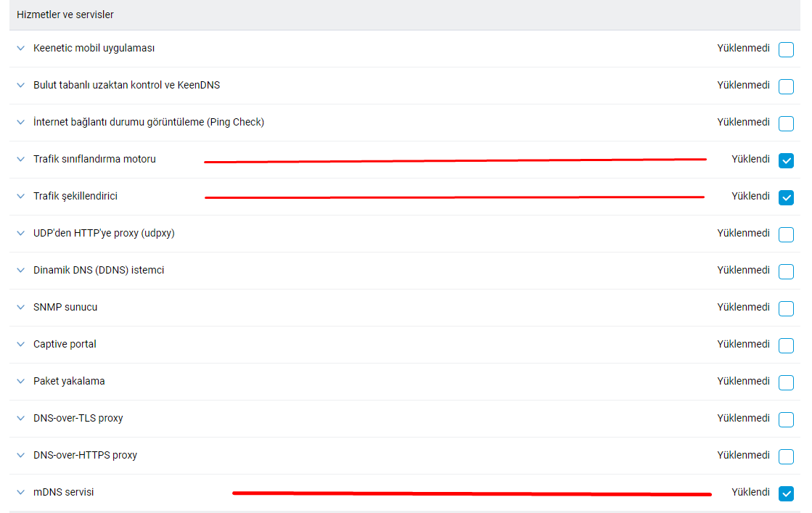The width and height of the screenshot is (812, 513).
Task: Click the Hizmetler ve servisler section header
Action: click(x=65, y=15)
